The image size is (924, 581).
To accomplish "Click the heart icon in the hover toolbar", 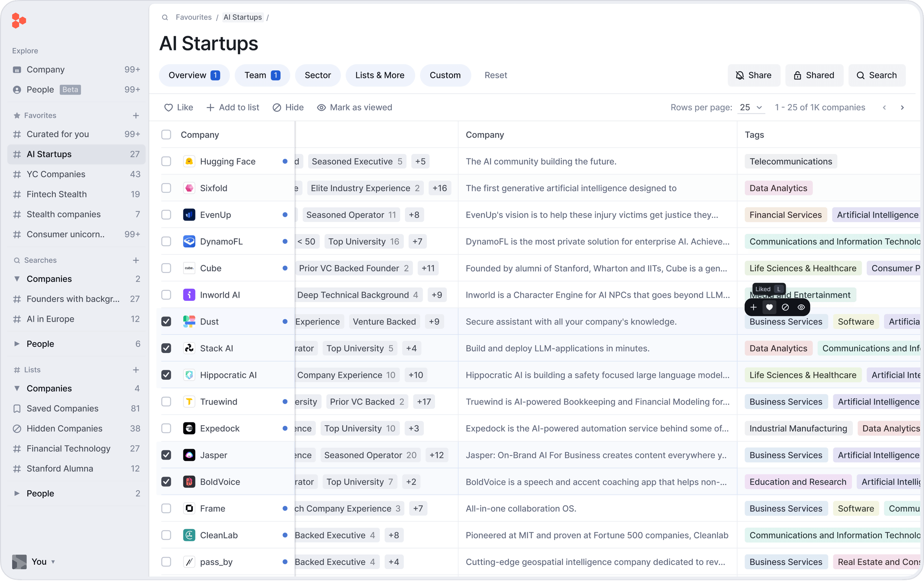I will tap(769, 307).
